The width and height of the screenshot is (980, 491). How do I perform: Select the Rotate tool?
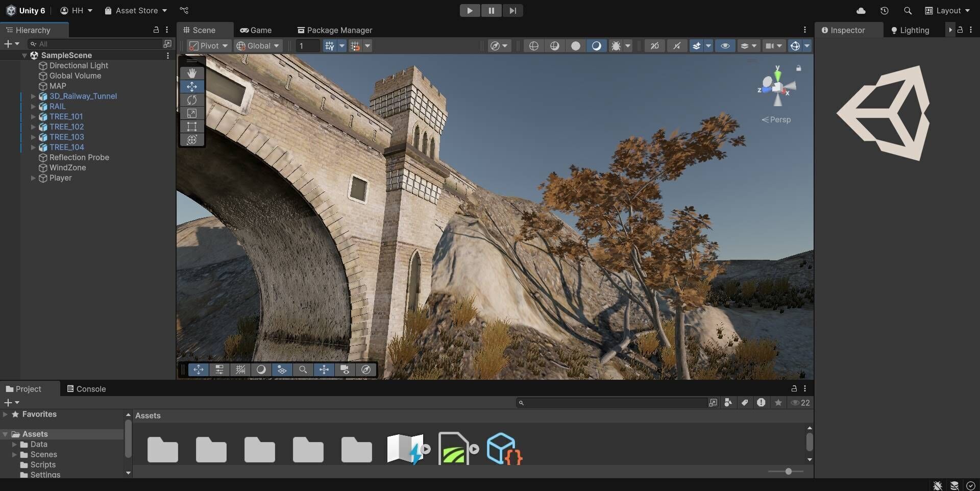coord(192,100)
